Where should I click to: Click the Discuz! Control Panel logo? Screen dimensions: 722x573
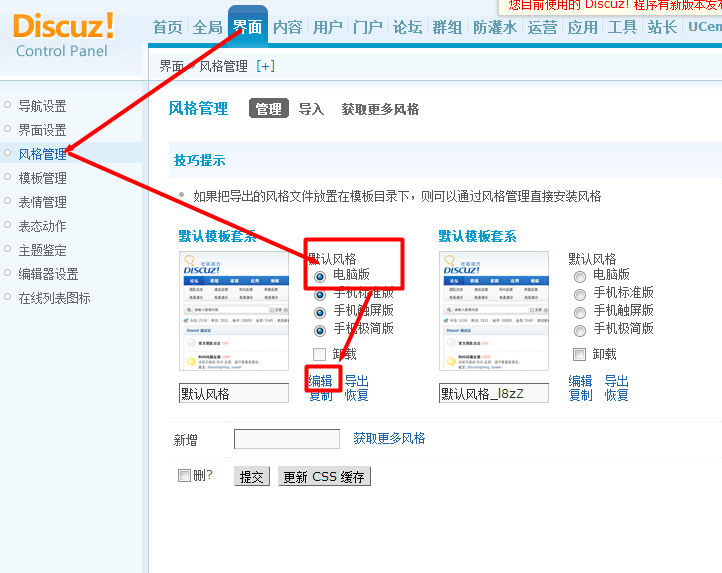(x=64, y=35)
